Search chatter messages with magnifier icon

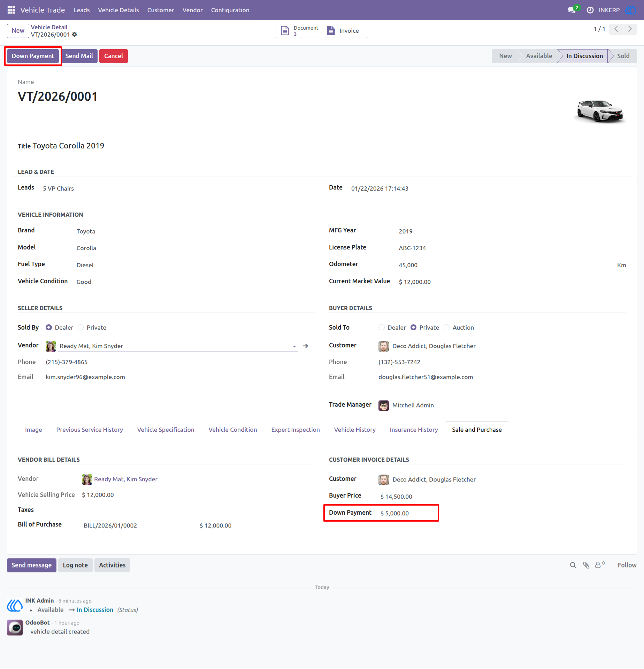[x=573, y=565]
